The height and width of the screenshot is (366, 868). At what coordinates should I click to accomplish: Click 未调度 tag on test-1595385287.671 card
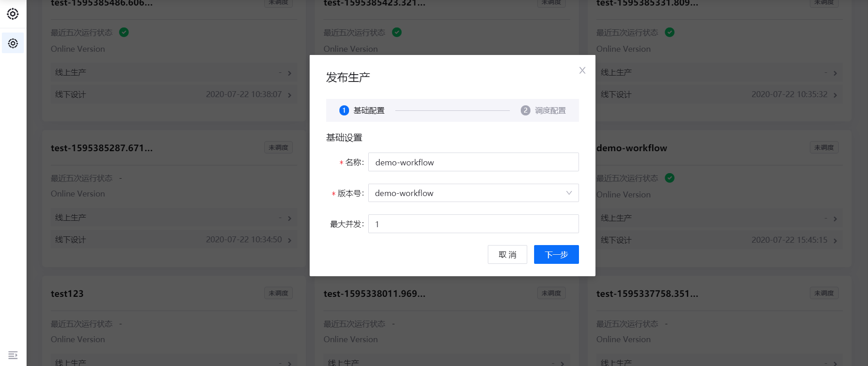point(278,147)
